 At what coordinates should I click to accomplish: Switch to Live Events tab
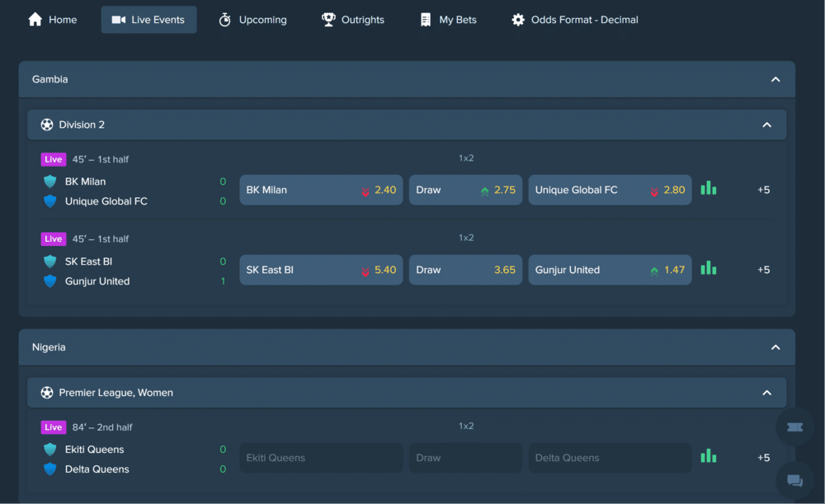[x=148, y=20]
